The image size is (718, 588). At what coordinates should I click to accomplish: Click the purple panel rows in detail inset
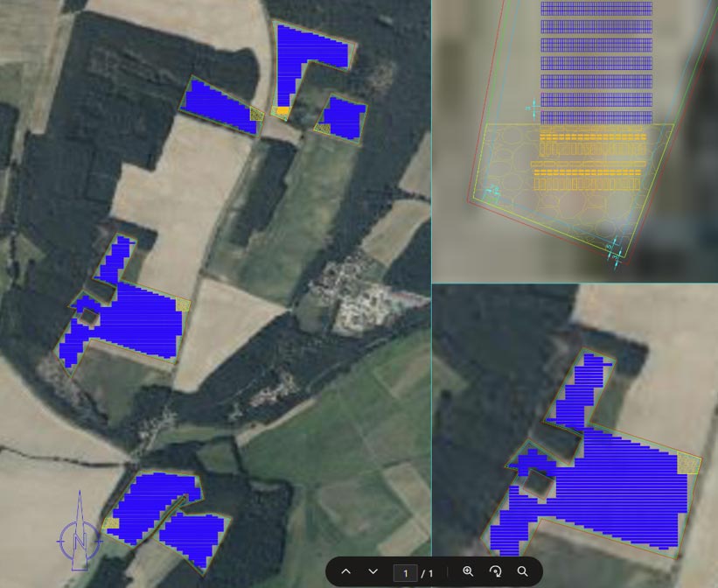point(596,61)
